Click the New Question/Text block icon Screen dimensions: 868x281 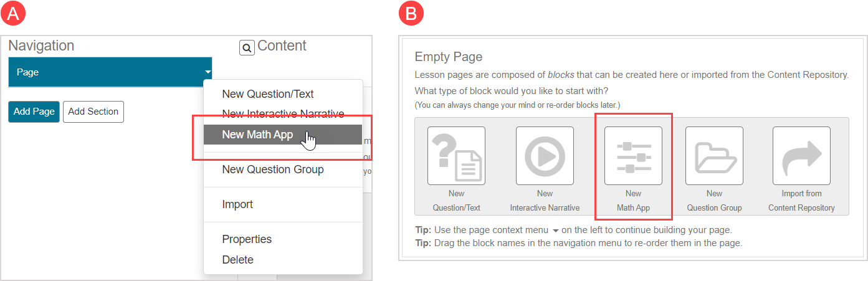tap(456, 156)
